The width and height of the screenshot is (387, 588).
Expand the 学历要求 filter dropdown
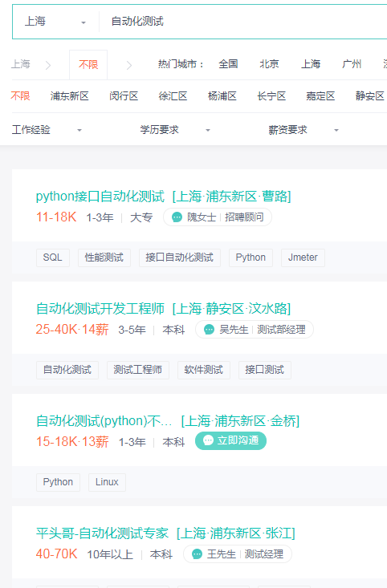pyautogui.click(x=175, y=130)
